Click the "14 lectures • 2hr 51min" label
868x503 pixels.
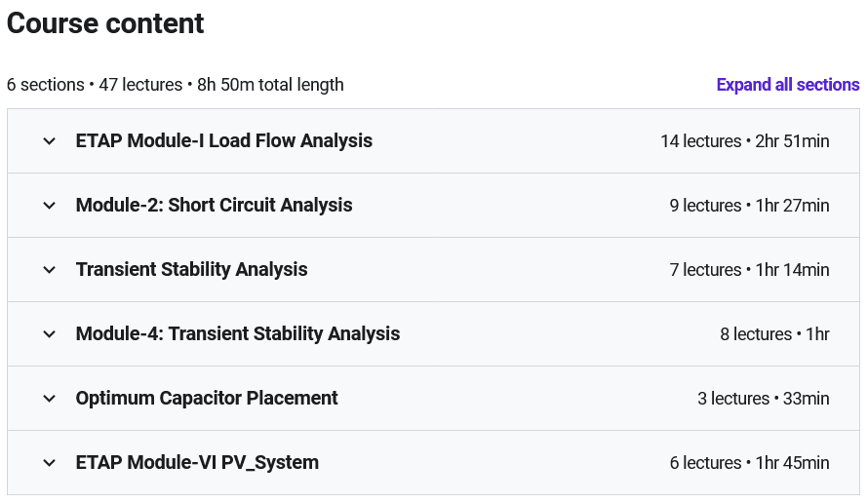(x=744, y=141)
